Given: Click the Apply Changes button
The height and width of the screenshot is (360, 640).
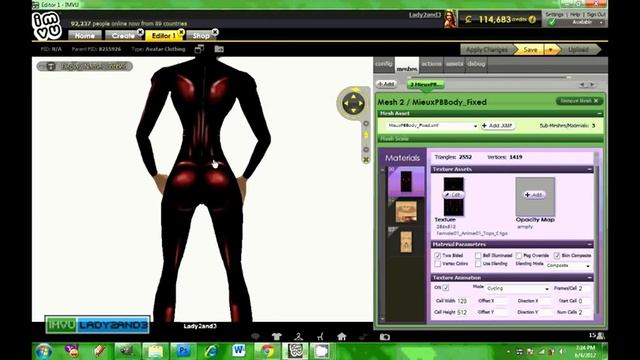Looking at the screenshot, I should (x=487, y=50).
